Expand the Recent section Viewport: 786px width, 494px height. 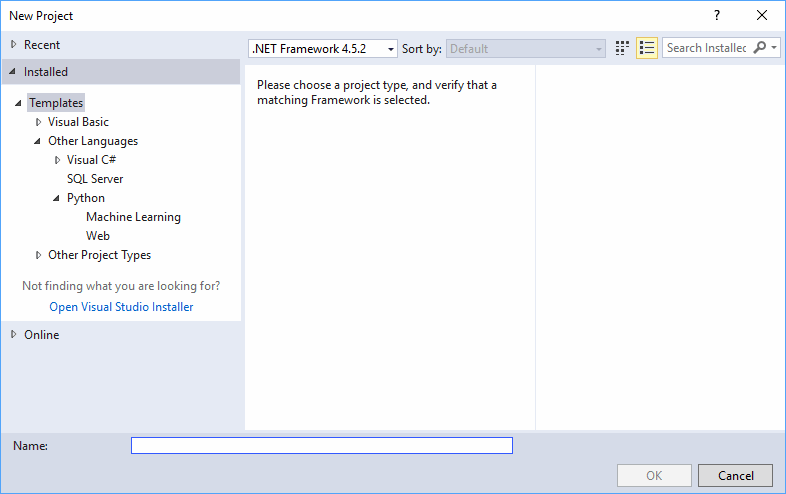point(14,45)
